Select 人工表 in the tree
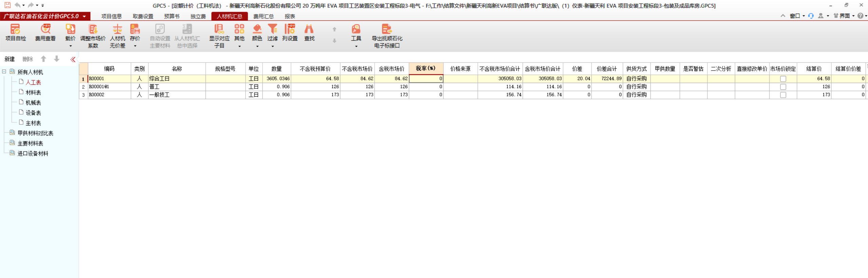Screen dimensions: 868x278 [x=33, y=82]
